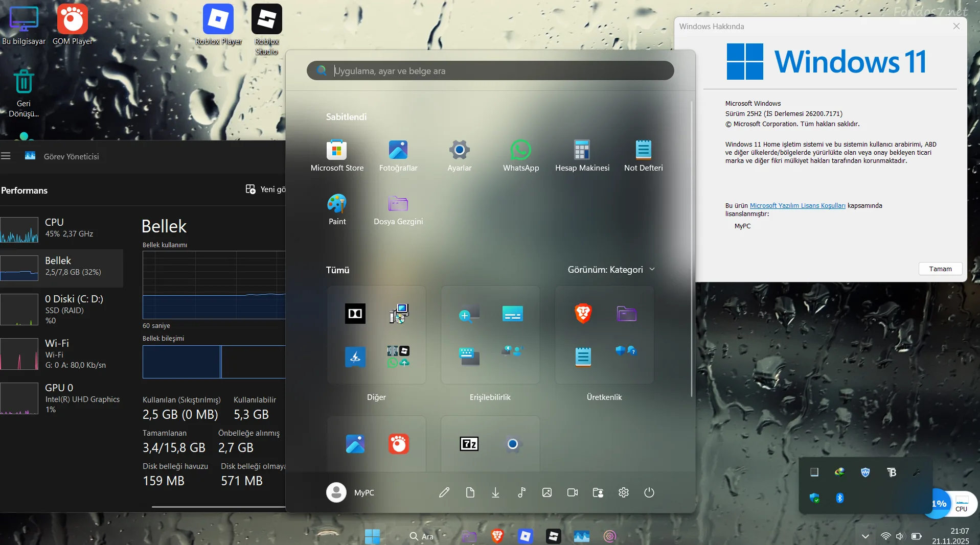The width and height of the screenshot is (980, 545).
Task: Open Brave browser from the taskbar
Action: pos(497,536)
